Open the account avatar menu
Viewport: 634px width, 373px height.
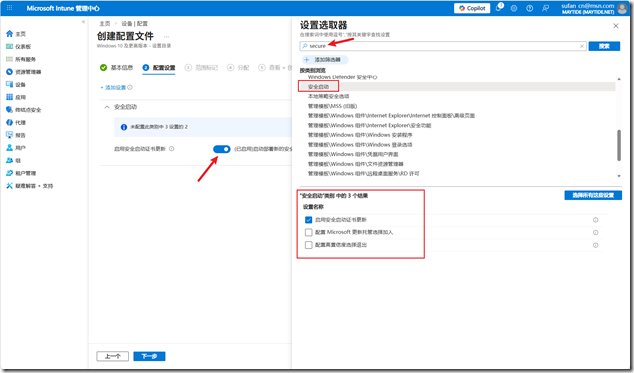[623, 8]
